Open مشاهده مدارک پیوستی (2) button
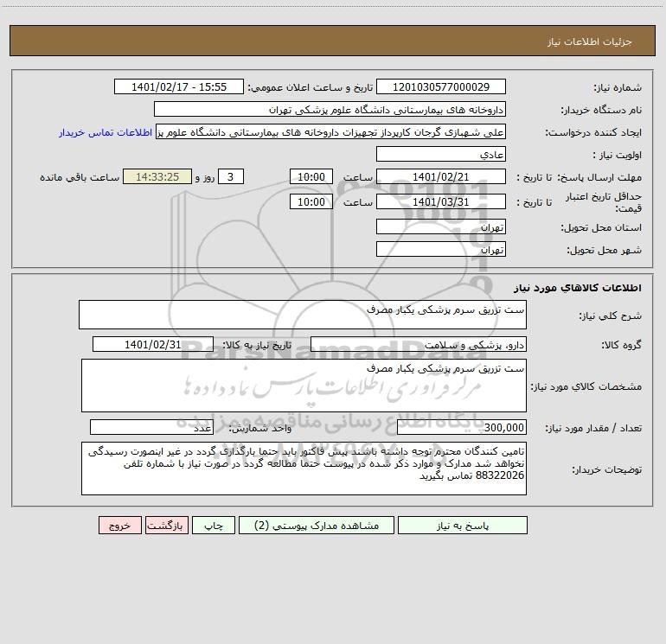Image resolution: width=666 pixels, height=644 pixels. pos(317,526)
